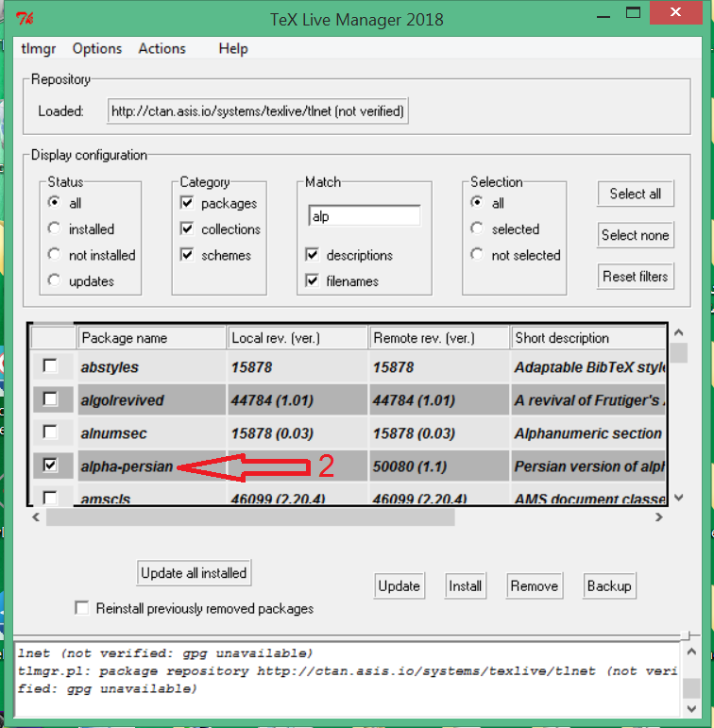Click the log output text area

click(x=348, y=679)
